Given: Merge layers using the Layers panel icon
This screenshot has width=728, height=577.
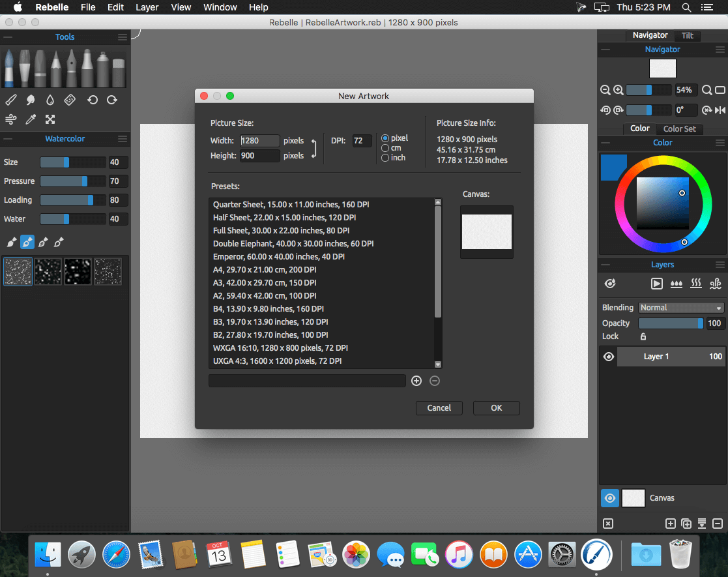Looking at the screenshot, I should click(702, 524).
